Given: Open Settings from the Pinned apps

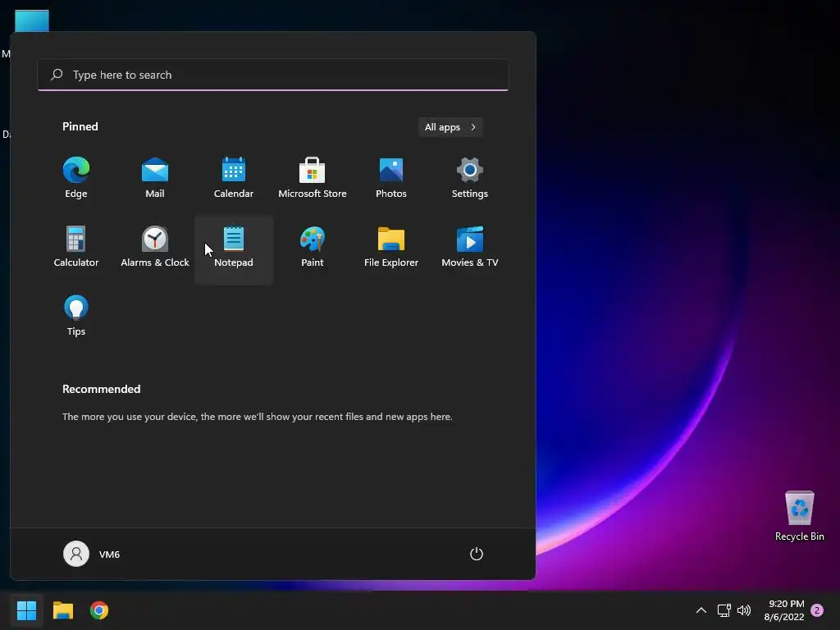Looking at the screenshot, I should pyautogui.click(x=470, y=178).
